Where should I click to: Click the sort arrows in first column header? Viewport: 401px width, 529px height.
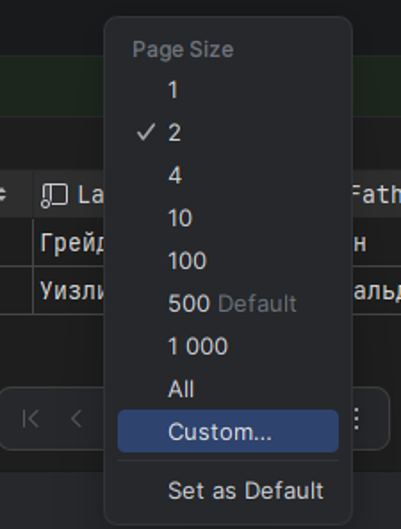3,194
